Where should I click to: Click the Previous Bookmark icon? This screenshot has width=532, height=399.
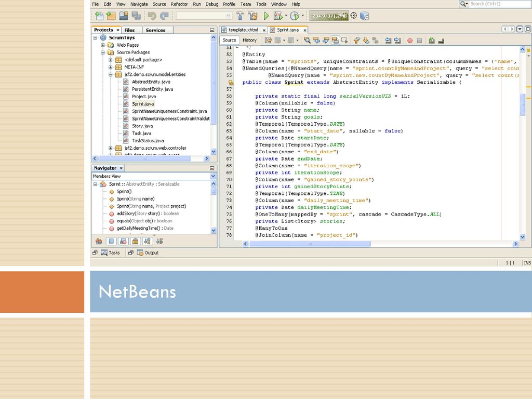coord(356,41)
